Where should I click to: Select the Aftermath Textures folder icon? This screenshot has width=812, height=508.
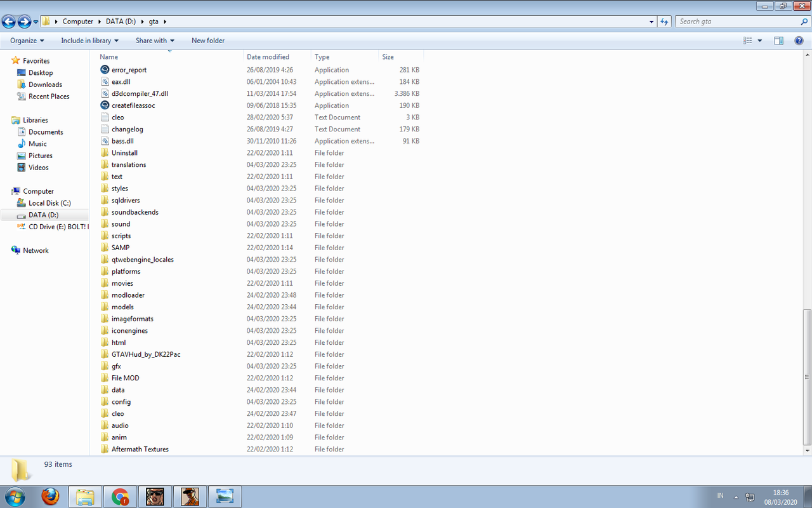pyautogui.click(x=105, y=449)
